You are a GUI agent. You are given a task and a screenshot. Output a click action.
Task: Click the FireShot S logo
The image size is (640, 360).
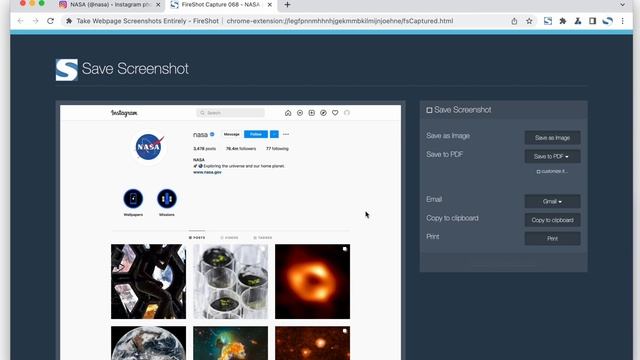(67, 69)
